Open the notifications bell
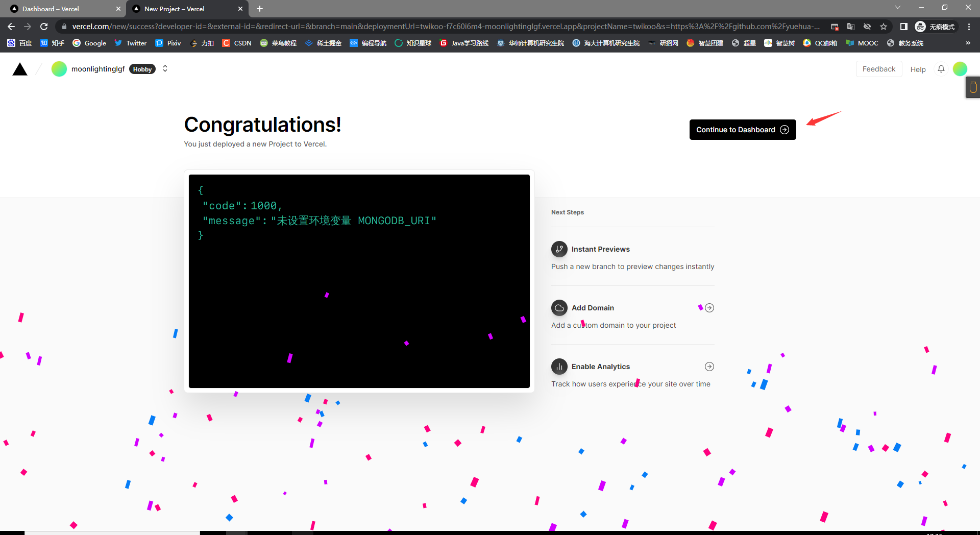Screen dimensions: 980x535 [941, 69]
